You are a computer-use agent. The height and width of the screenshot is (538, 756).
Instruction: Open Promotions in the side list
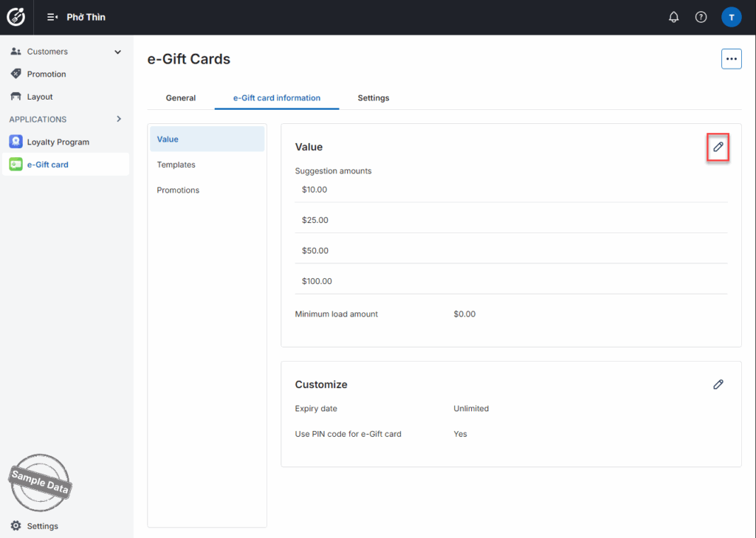(x=178, y=190)
